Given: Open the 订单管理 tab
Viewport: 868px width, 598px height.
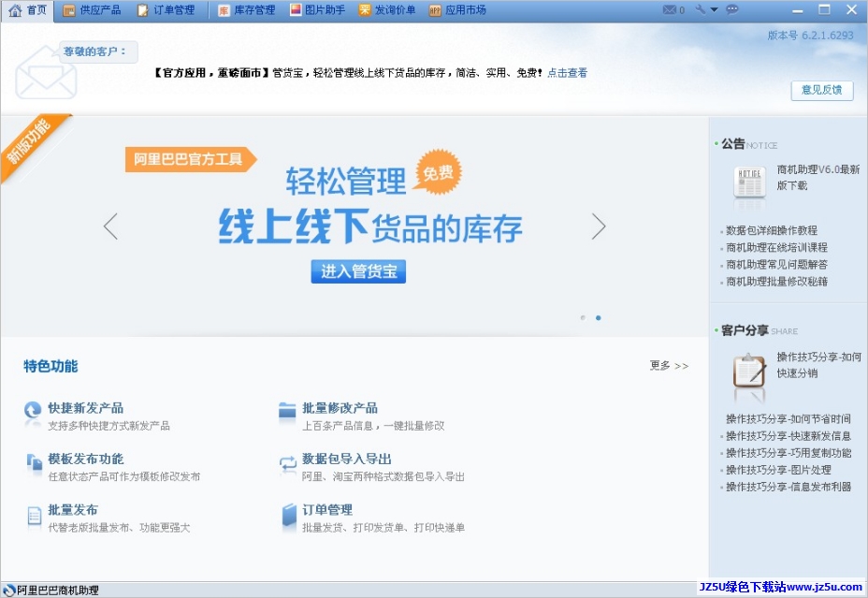Looking at the screenshot, I should click(166, 10).
